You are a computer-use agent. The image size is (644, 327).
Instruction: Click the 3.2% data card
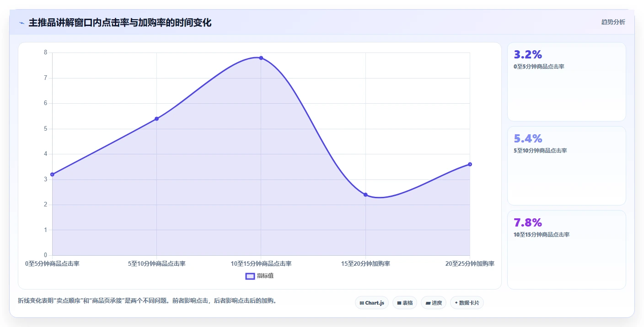point(566,82)
